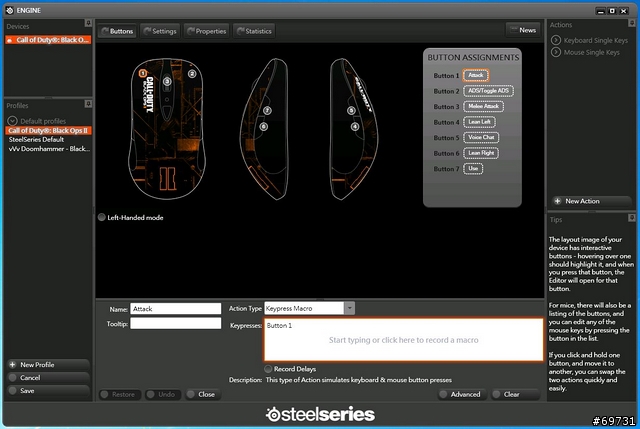The width and height of the screenshot is (640, 429).
Task: Pin the Profiles panel
Action: (x=88, y=104)
